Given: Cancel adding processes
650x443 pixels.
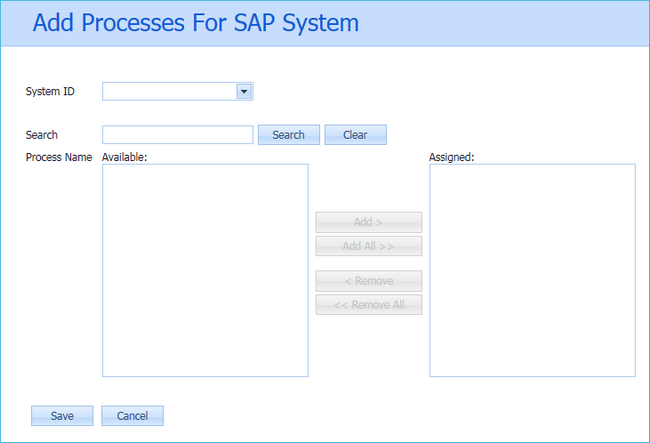Looking at the screenshot, I should (x=132, y=416).
